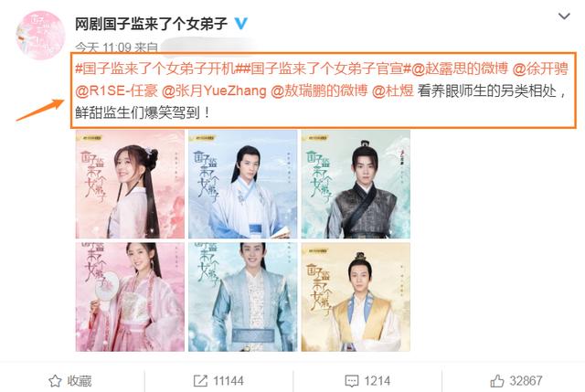The width and height of the screenshot is (585, 392).
Task: Open @张月YueZhang profile mention
Action: click(214, 90)
